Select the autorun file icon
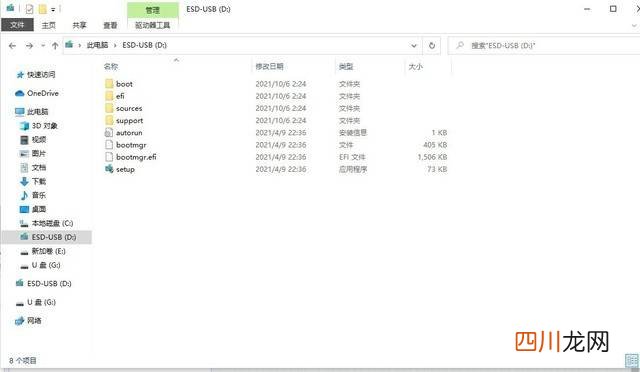The width and height of the screenshot is (640, 372). coord(109,133)
